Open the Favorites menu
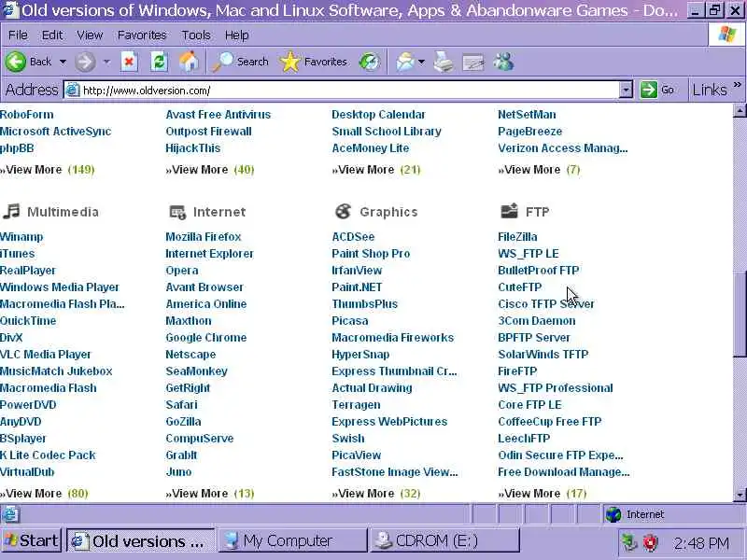 point(142,35)
